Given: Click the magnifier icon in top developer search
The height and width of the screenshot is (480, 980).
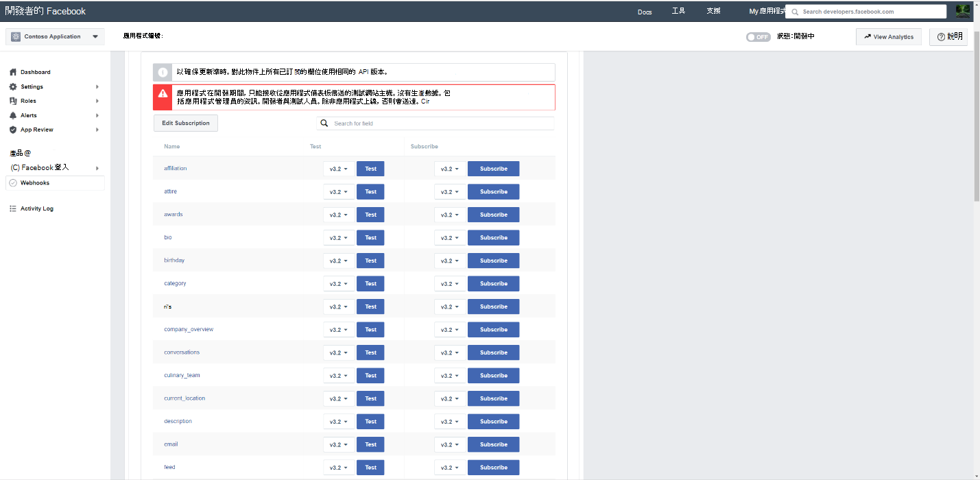Looking at the screenshot, I should [x=795, y=12].
